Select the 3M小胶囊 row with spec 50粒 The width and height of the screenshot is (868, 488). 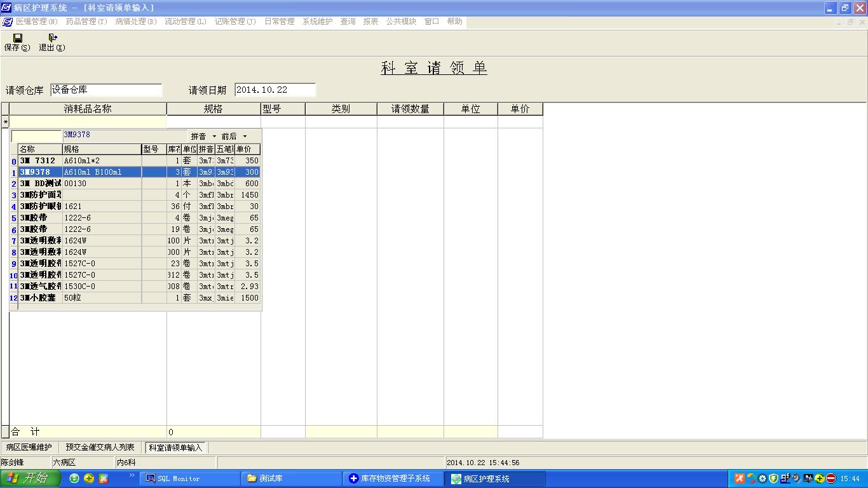click(x=139, y=298)
